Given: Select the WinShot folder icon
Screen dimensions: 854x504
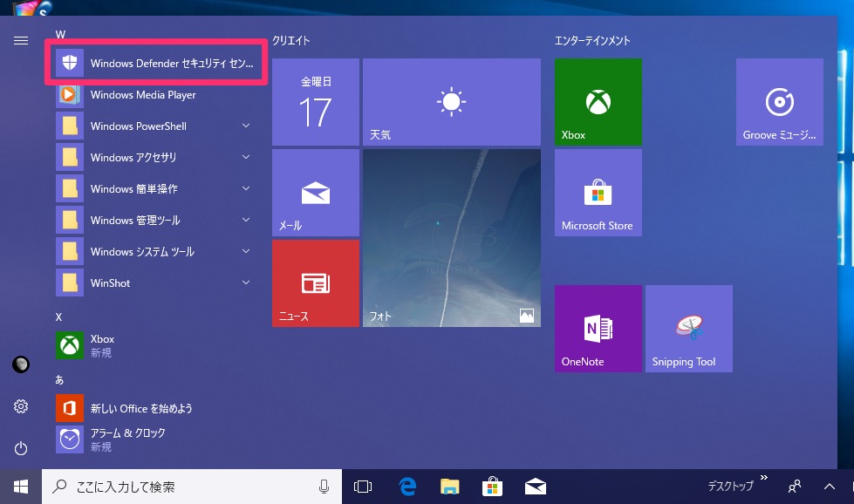Looking at the screenshot, I should pyautogui.click(x=70, y=283).
